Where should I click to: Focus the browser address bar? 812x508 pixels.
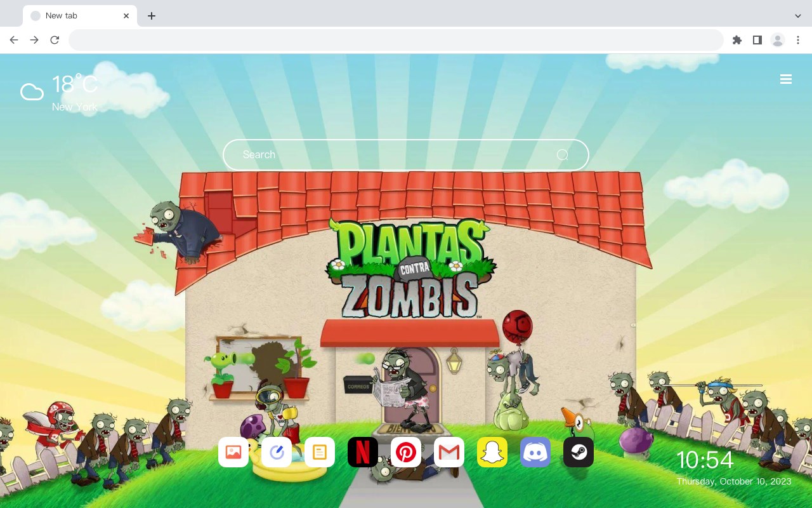click(396, 40)
